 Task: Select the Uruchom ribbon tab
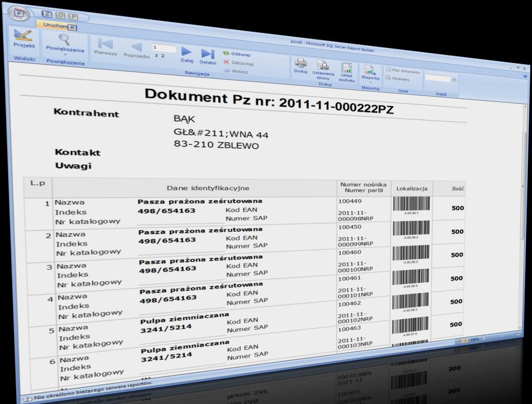(56, 25)
